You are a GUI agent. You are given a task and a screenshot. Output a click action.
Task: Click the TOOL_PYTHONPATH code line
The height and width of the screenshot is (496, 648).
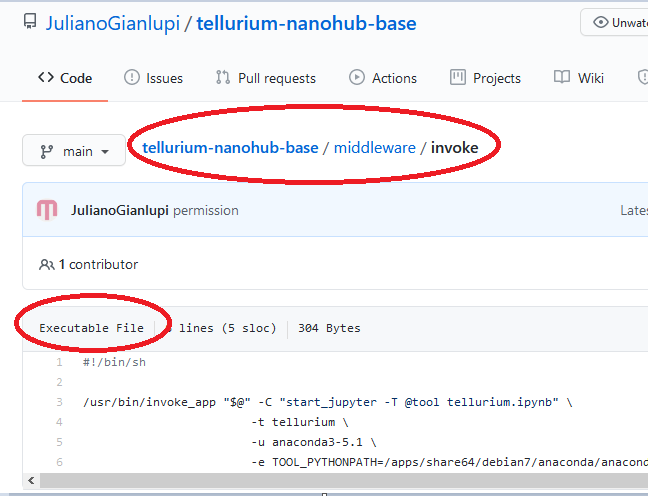tap(450, 462)
